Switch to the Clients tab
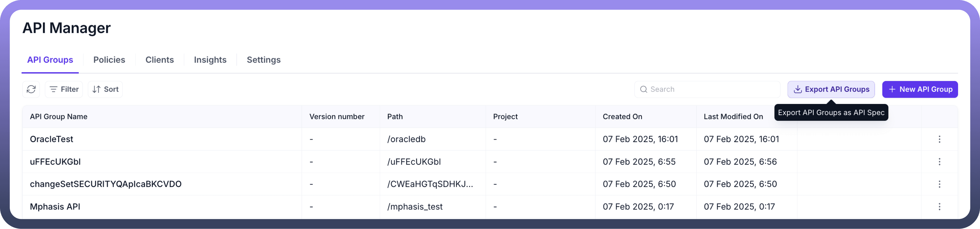The width and height of the screenshot is (980, 229). [159, 60]
